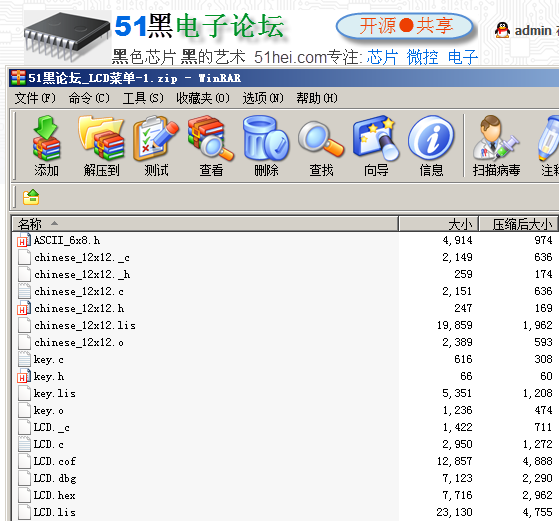The height and width of the screenshot is (521, 559).
Task: Select the file name chinese_12x12._h
Action: tap(82, 275)
